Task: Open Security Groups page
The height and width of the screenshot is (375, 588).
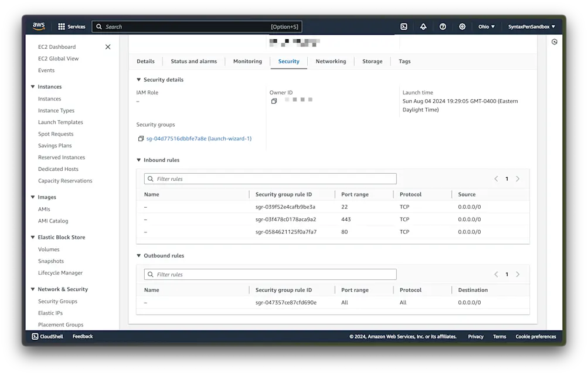Action: [57, 301]
